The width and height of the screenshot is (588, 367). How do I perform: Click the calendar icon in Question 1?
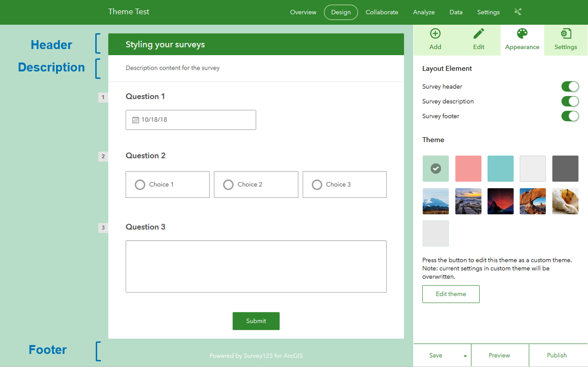point(135,120)
